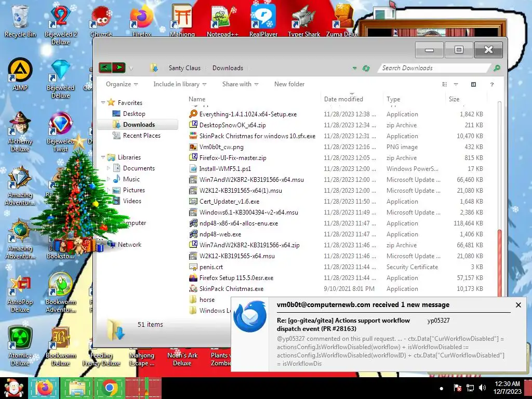Viewport: 532px width, 399px height.
Task: Select the horse folder
Action: (202, 300)
